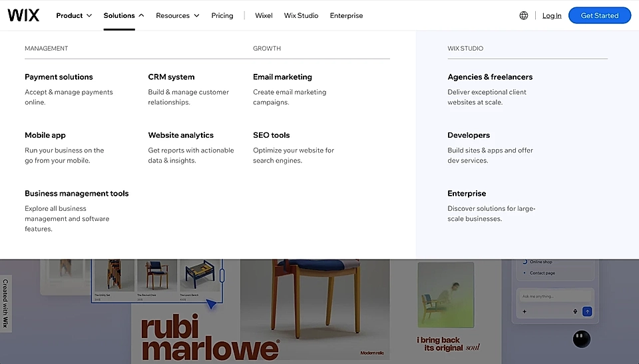Expand the Product dropdown menu

74,15
